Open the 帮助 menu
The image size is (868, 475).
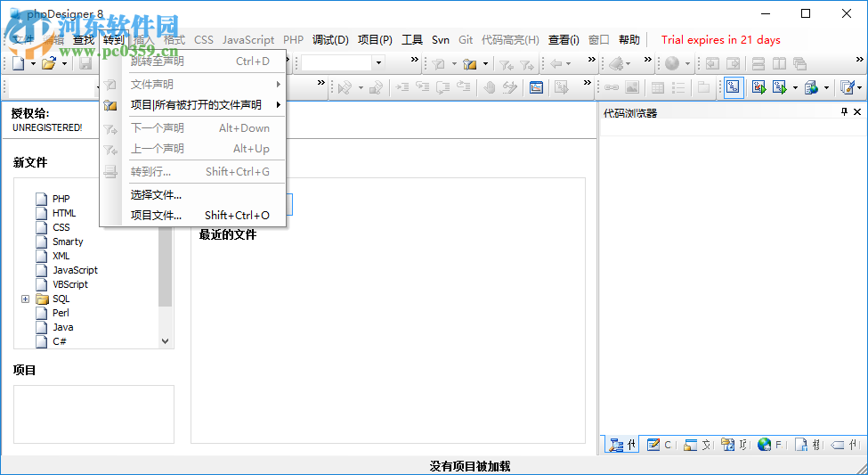pos(629,40)
